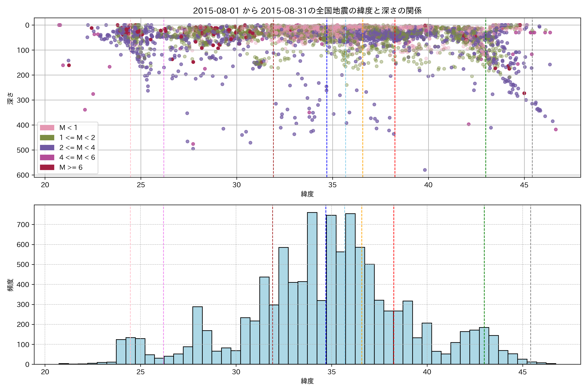Screen dimensions: 588x392
Task: Click the 600 tick label on the depth axis
Action: 23,175
